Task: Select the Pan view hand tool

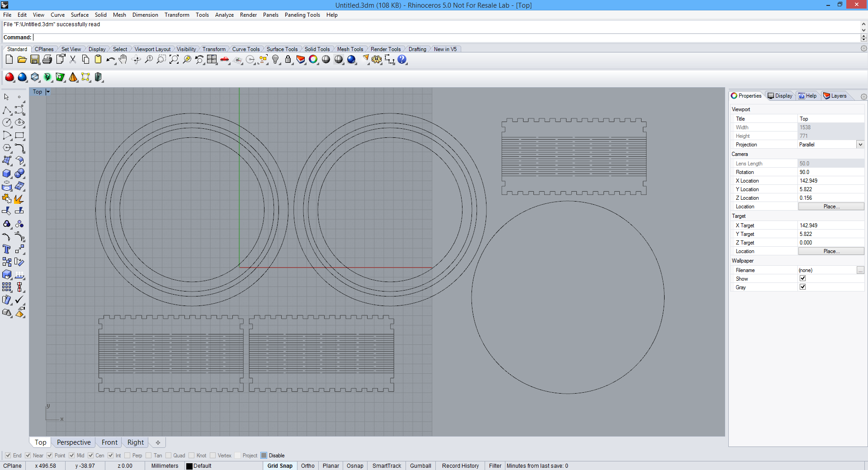Action: point(123,60)
